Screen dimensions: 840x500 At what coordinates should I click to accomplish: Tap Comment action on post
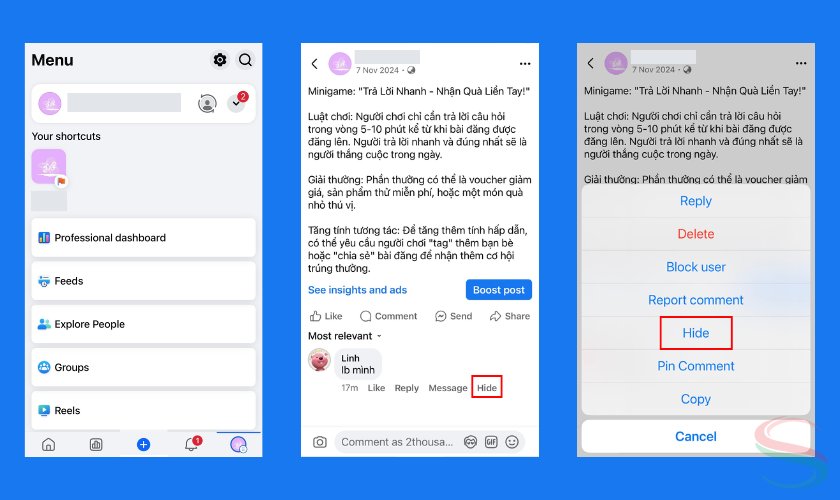pyautogui.click(x=388, y=316)
